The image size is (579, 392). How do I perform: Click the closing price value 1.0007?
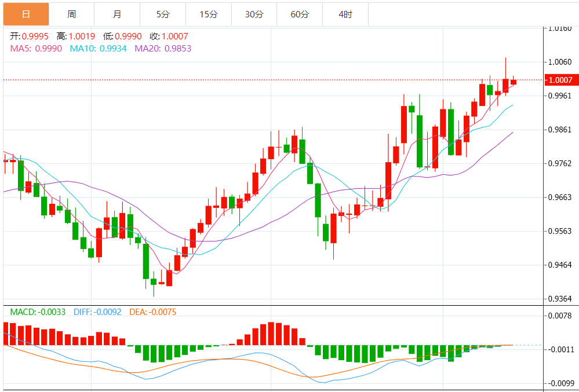tap(174, 36)
